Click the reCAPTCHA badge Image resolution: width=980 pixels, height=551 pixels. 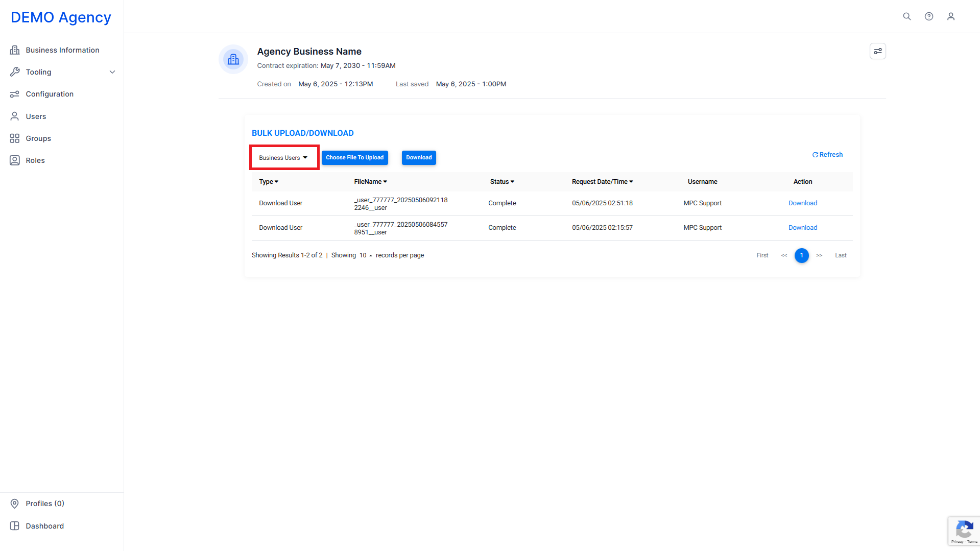964,532
